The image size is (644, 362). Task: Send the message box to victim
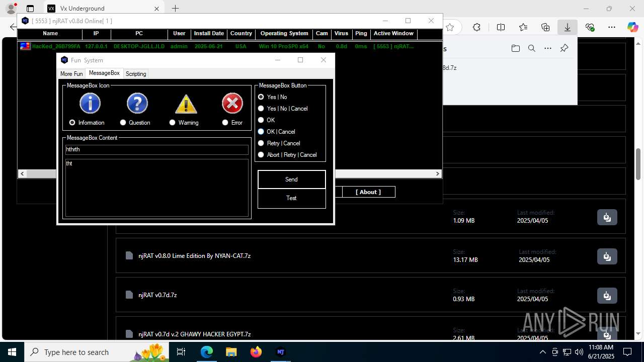tap(292, 179)
